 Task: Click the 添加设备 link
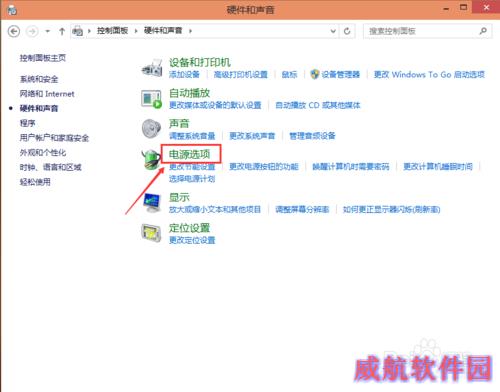(184, 74)
